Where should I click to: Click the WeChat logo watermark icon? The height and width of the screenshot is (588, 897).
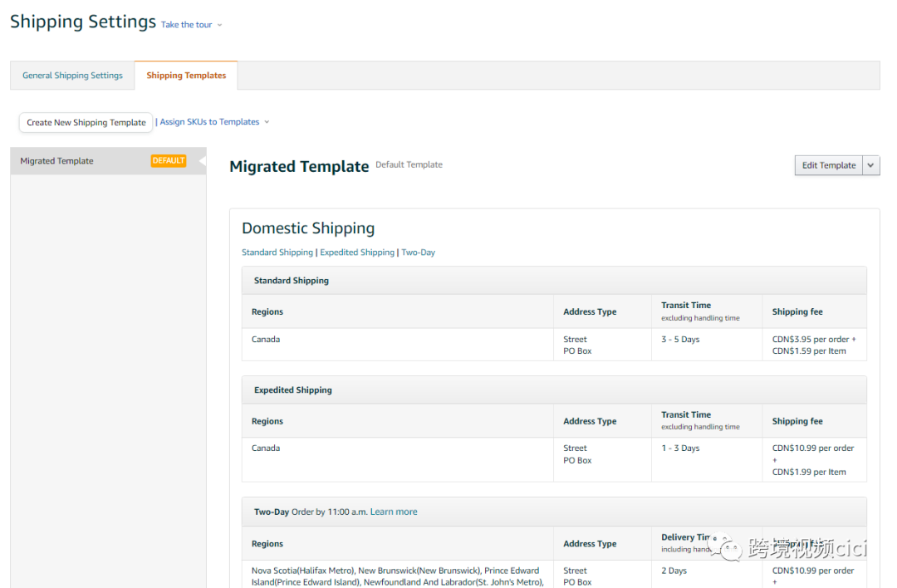[726, 548]
